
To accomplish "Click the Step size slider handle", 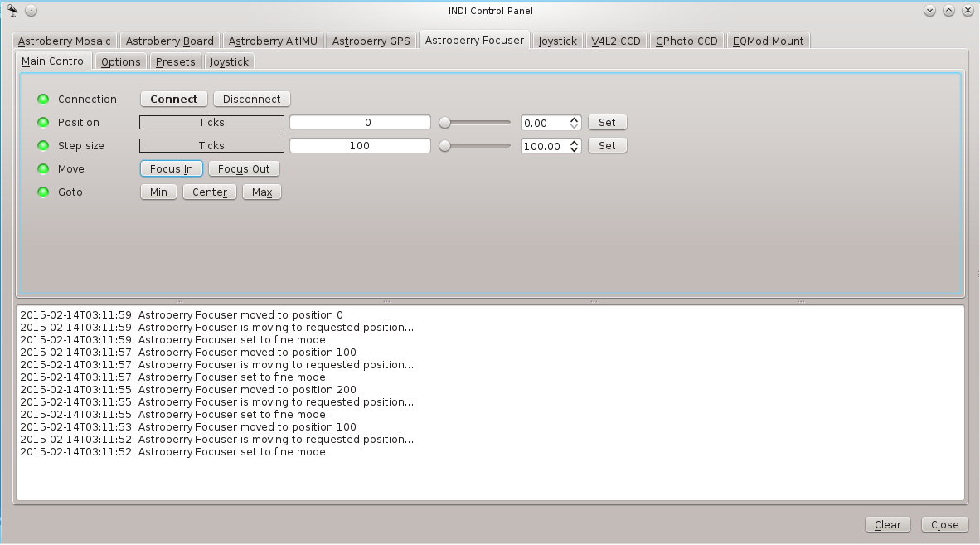I will point(445,146).
